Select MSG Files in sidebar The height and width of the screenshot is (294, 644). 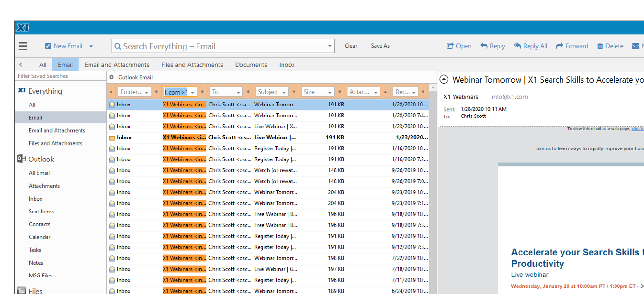40,275
